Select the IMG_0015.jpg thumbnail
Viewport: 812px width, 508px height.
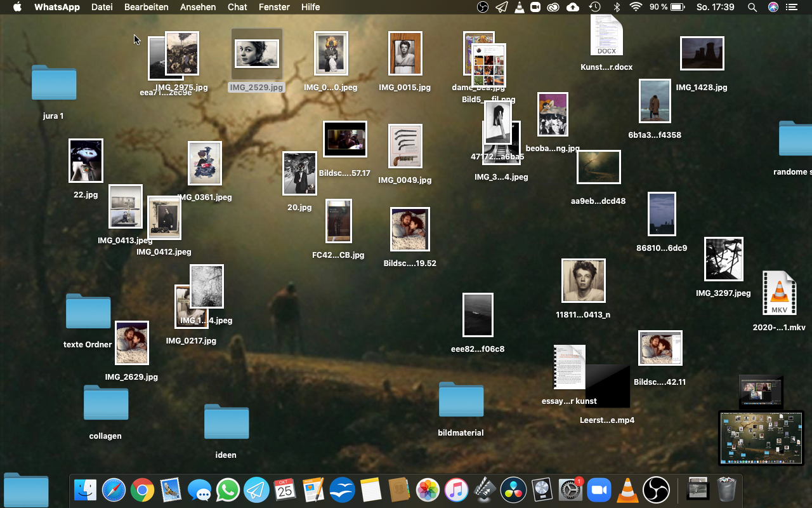(405, 54)
